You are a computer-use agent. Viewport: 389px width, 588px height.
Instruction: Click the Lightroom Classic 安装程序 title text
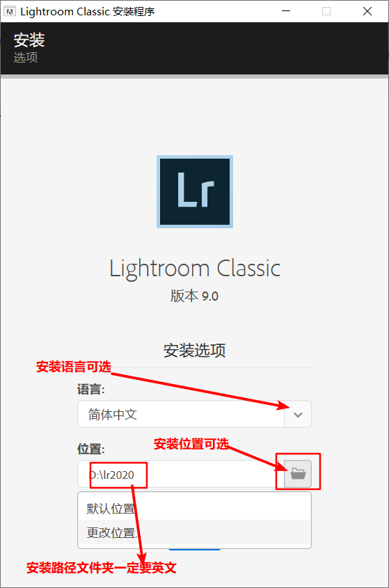coord(88,12)
